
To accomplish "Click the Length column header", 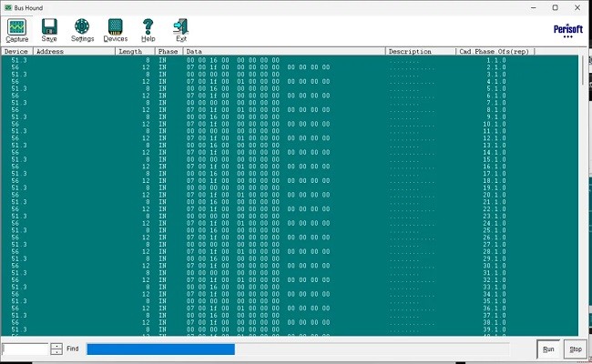I will [134, 52].
